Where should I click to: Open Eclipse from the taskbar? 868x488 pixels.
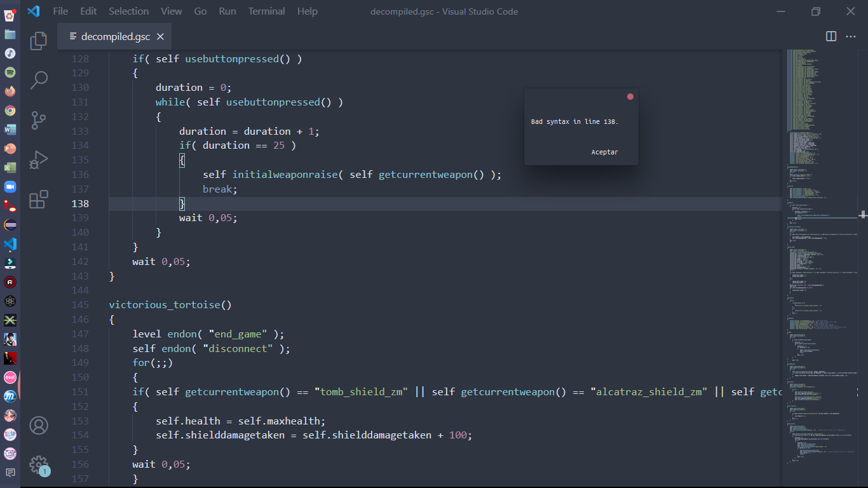(x=10, y=225)
